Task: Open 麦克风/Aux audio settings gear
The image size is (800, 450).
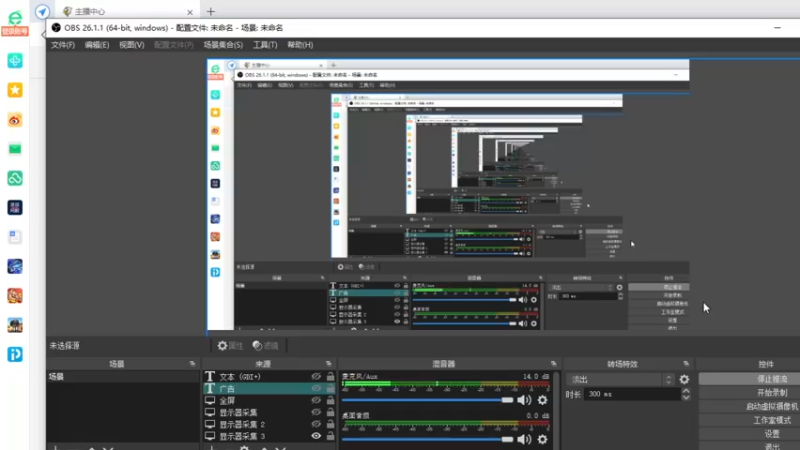Action: tap(542, 401)
